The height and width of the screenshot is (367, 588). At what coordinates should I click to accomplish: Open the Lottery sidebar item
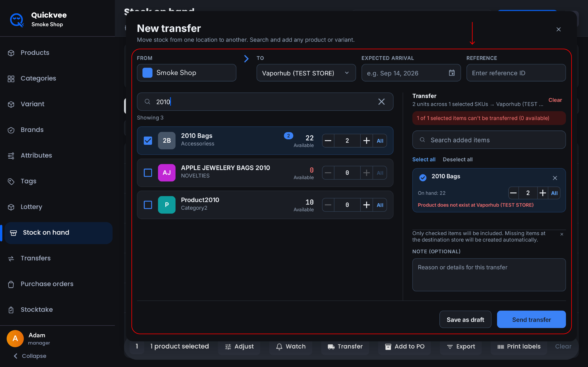click(32, 207)
